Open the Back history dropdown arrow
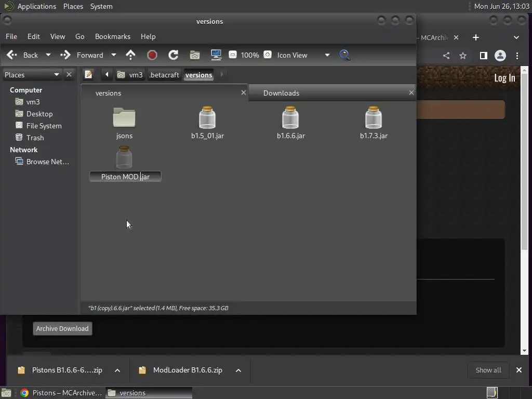This screenshot has width=532, height=399. pyautogui.click(x=48, y=55)
